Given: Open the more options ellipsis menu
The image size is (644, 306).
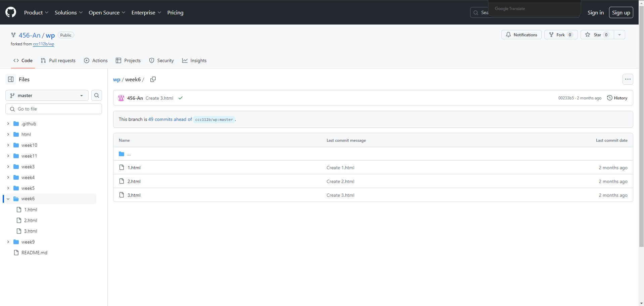Looking at the screenshot, I should pyautogui.click(x=628, y=79).
